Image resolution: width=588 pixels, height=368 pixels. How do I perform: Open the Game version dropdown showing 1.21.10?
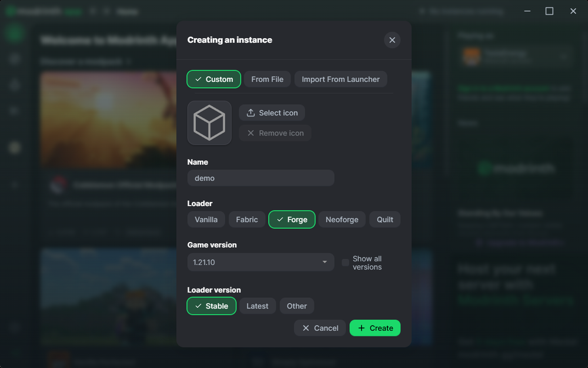[x=260, y=262]
